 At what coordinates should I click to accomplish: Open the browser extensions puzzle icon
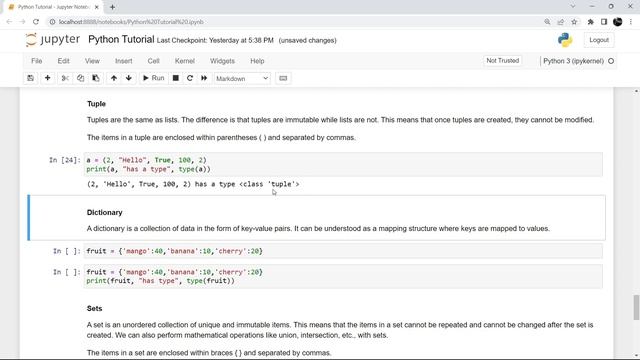click(590, 22)
